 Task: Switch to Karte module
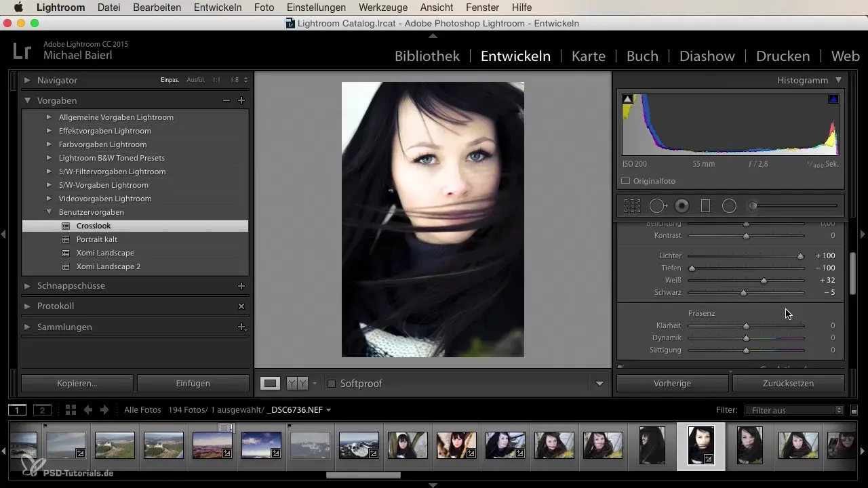pos(589,56)
